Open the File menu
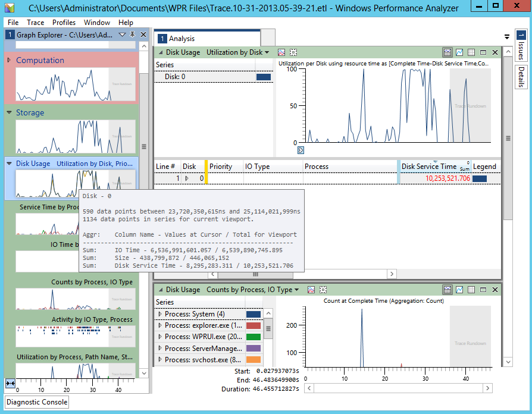This screenshot has height=414, width=532. (13, 23)
